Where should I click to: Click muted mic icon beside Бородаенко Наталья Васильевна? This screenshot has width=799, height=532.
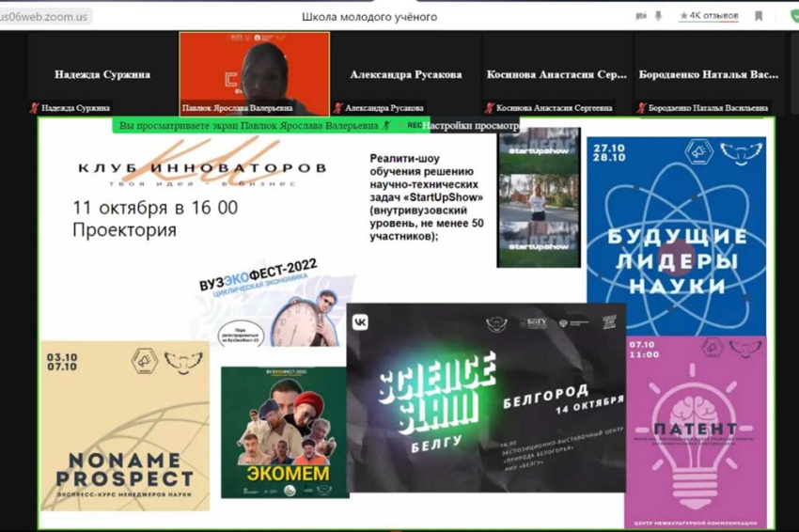point(641,108)
